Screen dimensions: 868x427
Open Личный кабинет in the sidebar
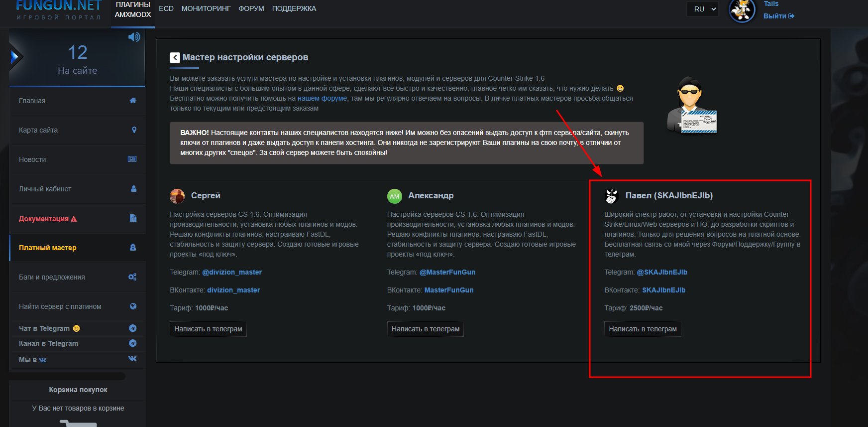(x=78, y=189)
